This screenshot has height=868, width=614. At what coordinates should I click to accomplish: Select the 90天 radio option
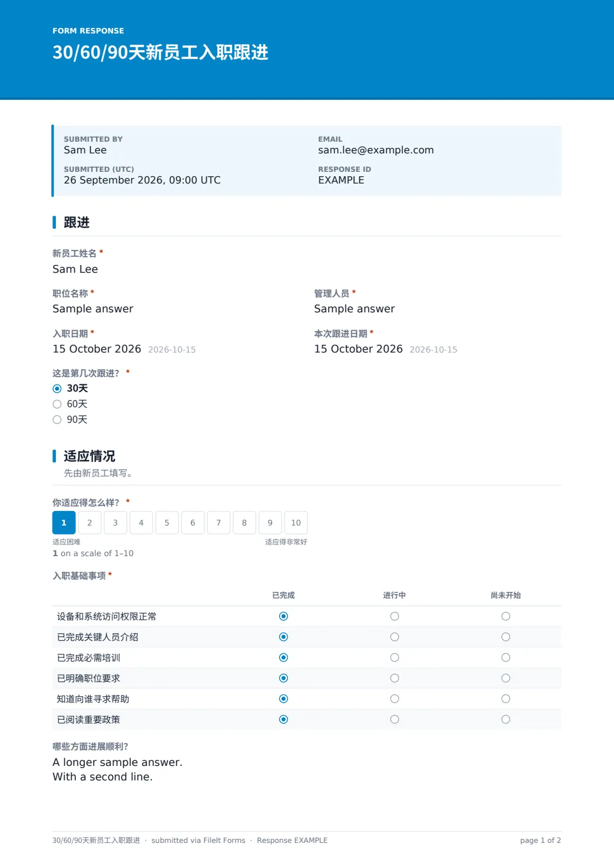coord(57,420)
